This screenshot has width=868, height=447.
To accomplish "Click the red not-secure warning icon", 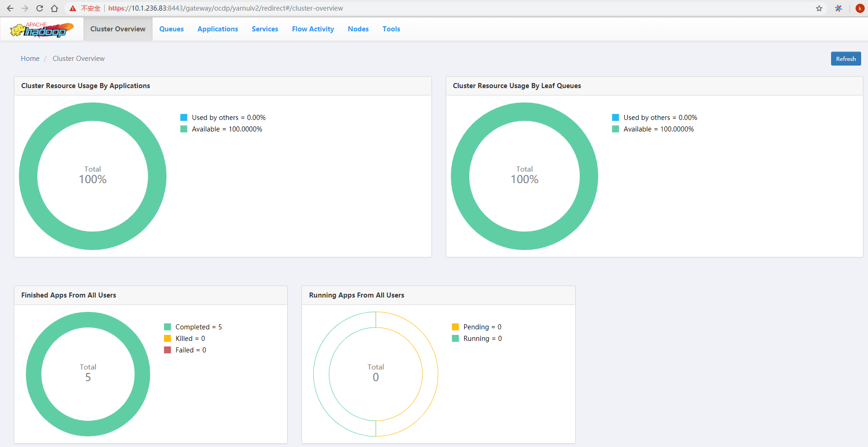I will [73, 8].
